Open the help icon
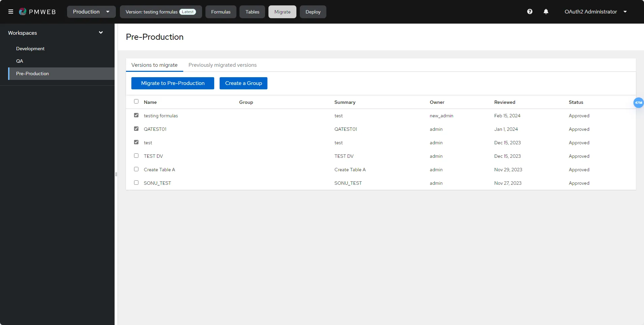The image size is (644, 325). click(530, 11)
